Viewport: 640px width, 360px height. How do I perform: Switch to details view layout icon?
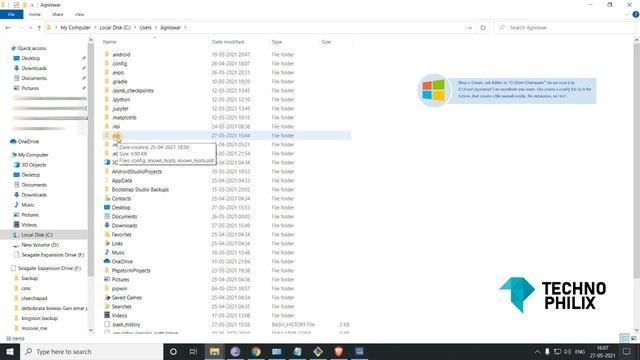624,338
